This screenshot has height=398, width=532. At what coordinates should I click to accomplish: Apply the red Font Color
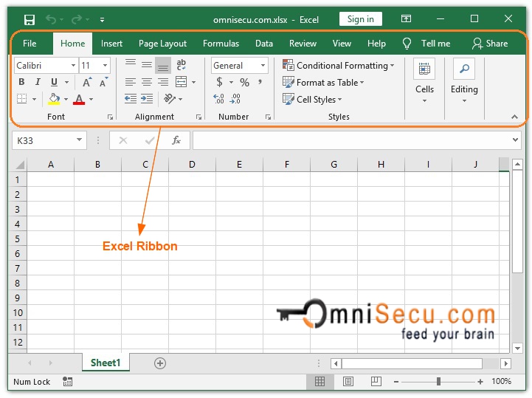(79, 99)
